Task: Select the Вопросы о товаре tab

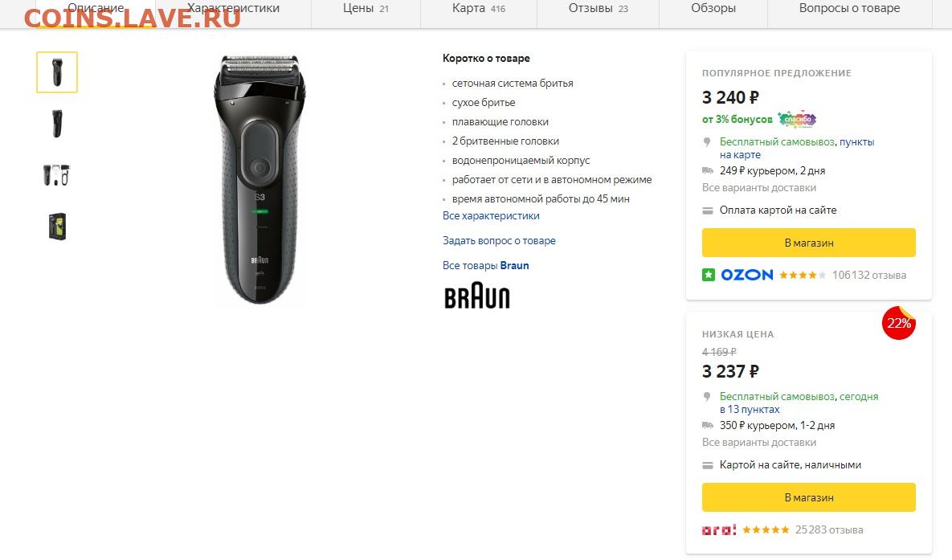Action: click(x=849, y=9)
